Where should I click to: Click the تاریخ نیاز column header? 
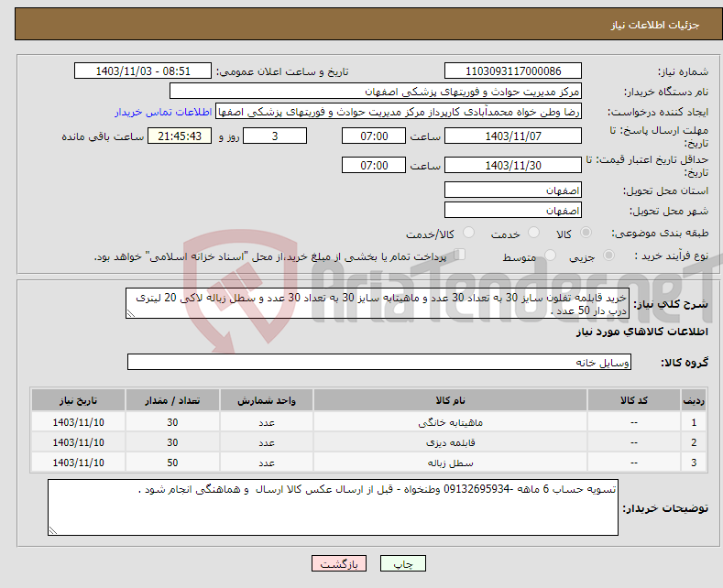point(78,400)
